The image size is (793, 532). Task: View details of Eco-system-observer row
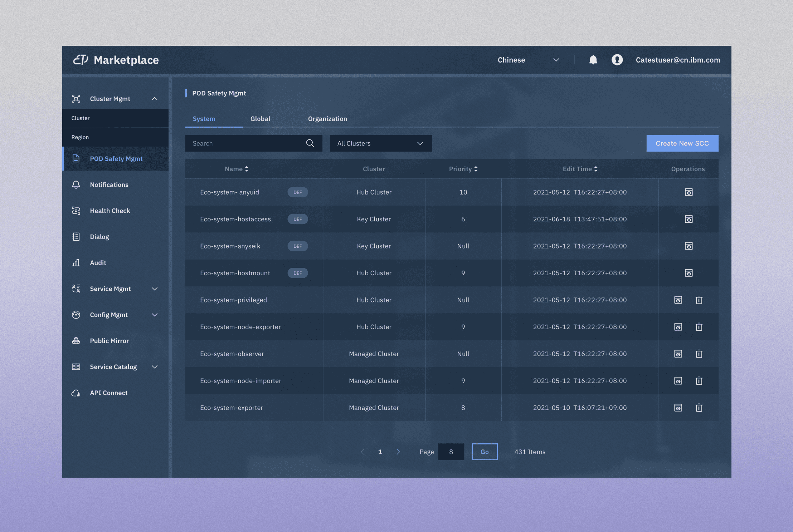pyautogui.click(x=678, y=354)
